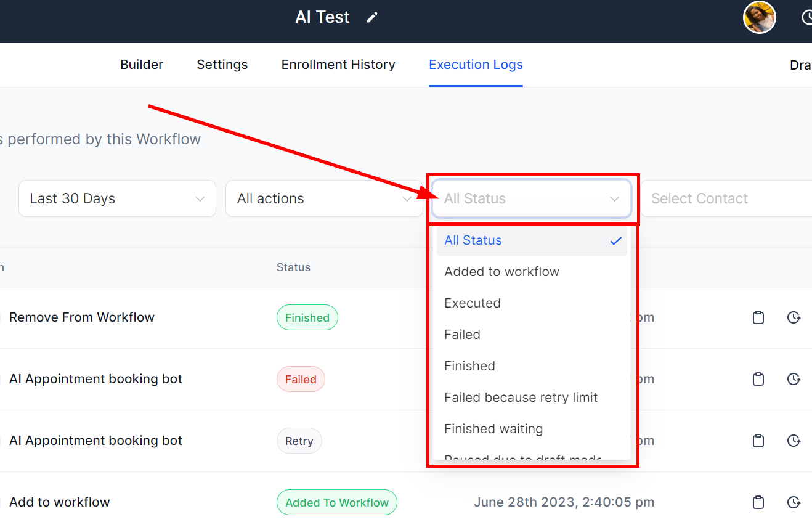The width and height of the screenshot is (812, 522).
Task: Pick Finished waiting in the status dropdown
Action: click(493, 429)
